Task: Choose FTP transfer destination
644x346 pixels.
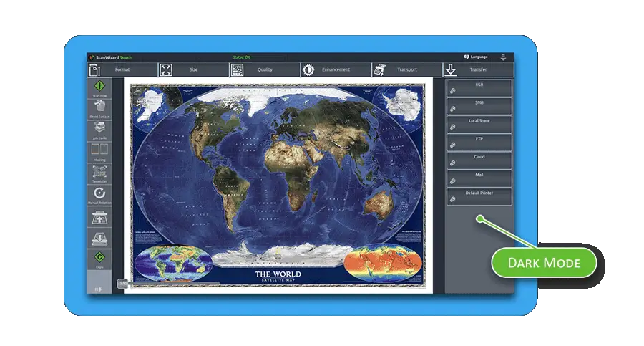Action: point(479,143)
